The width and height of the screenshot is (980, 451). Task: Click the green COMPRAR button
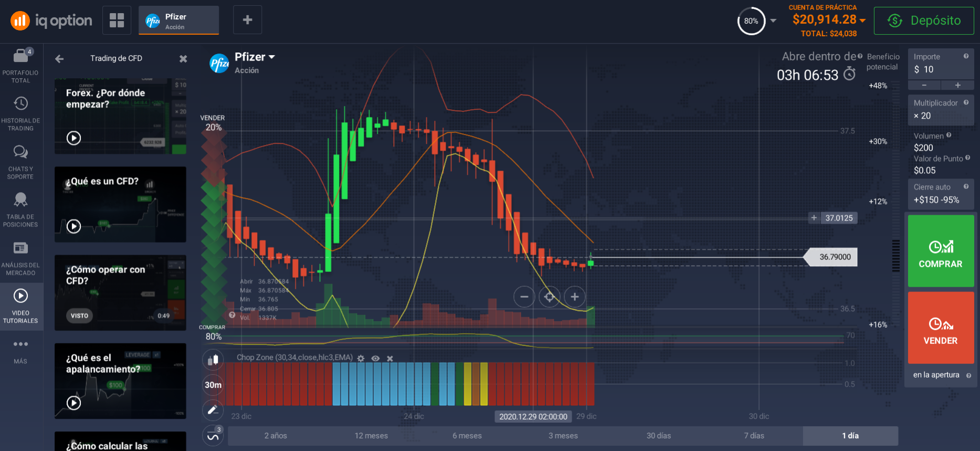(x=941, y=251)
